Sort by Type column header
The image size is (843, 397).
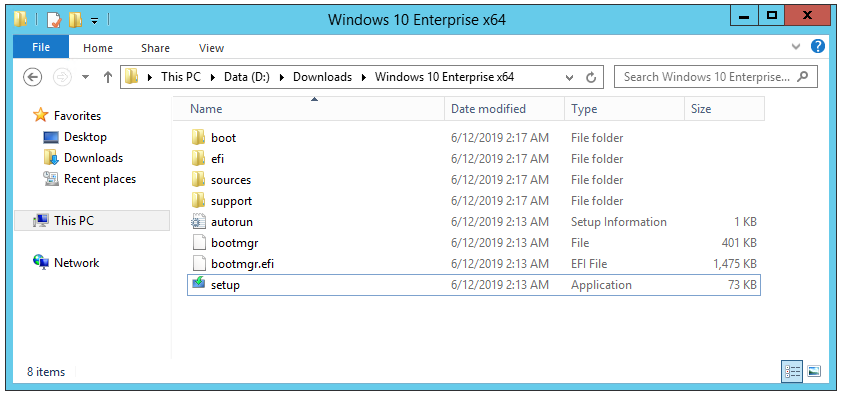tap(624, 109)
